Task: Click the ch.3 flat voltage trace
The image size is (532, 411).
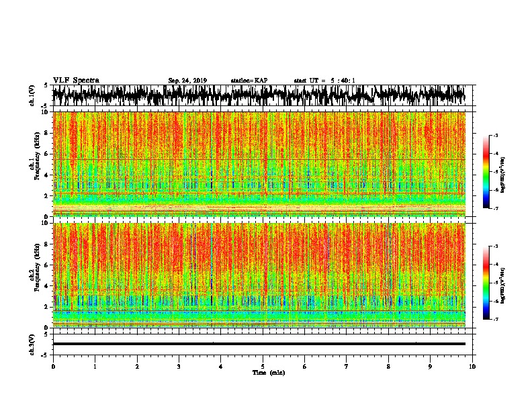Action: (x=259, y=344)
